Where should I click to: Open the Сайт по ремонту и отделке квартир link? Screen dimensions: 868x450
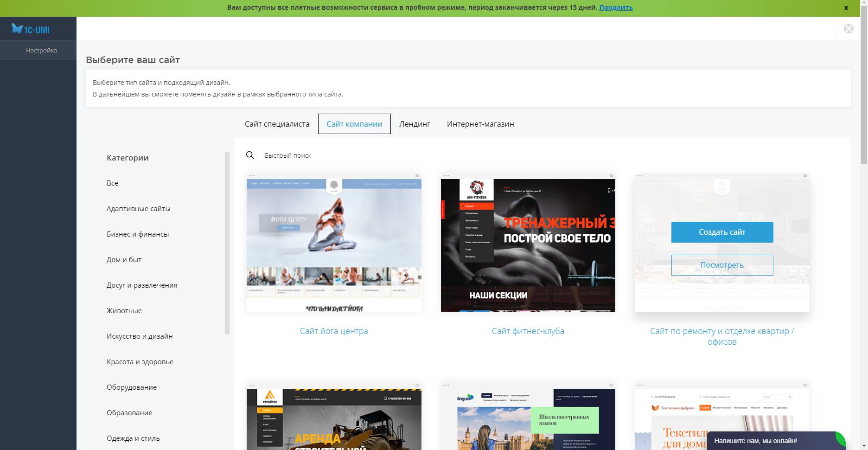pos(722,336)
